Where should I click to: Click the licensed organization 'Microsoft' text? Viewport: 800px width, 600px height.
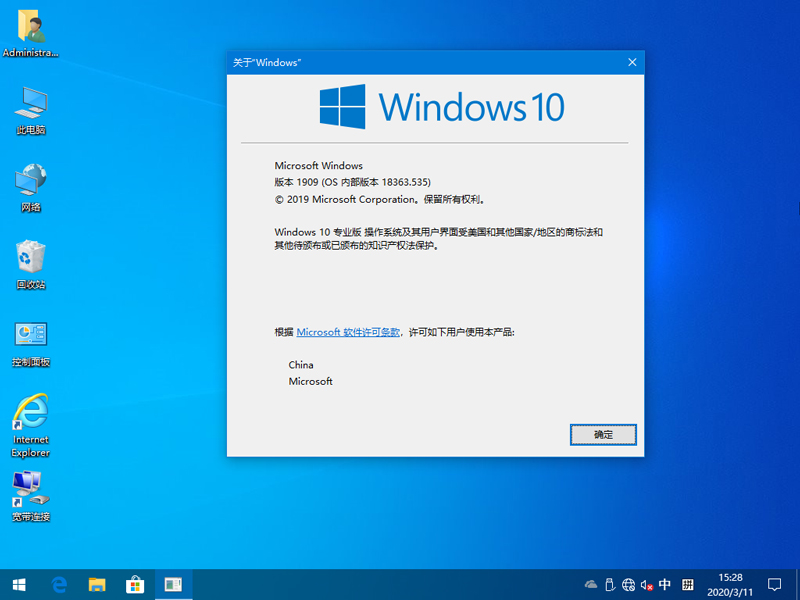click(x=310, y=381)
